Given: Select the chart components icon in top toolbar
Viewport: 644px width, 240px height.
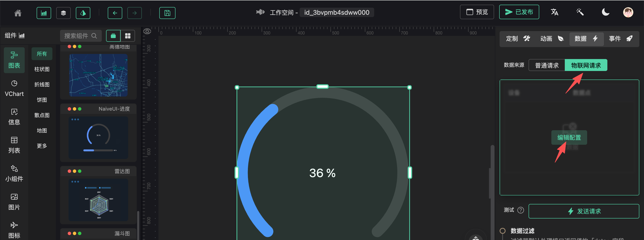Looking at the screenshot, I should (44, 13).
